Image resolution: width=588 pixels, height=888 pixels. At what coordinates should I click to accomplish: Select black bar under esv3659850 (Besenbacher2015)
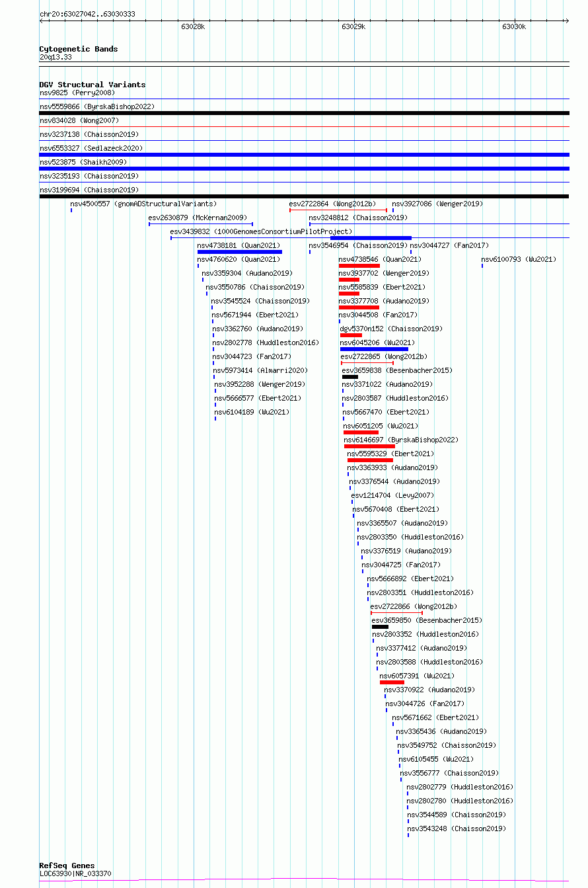click(x=380, y=627)
